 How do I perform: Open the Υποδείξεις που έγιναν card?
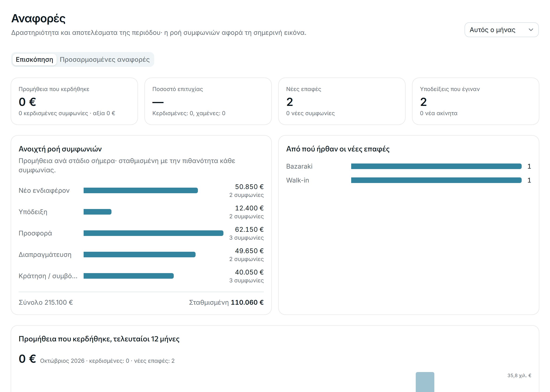point(475,101)
